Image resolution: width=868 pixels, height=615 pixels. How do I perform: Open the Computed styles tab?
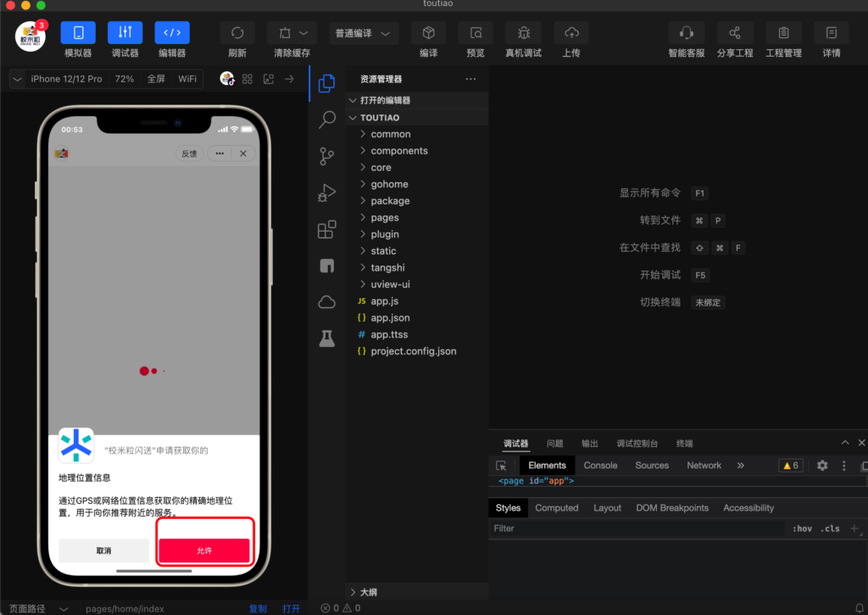coord(557,507)
